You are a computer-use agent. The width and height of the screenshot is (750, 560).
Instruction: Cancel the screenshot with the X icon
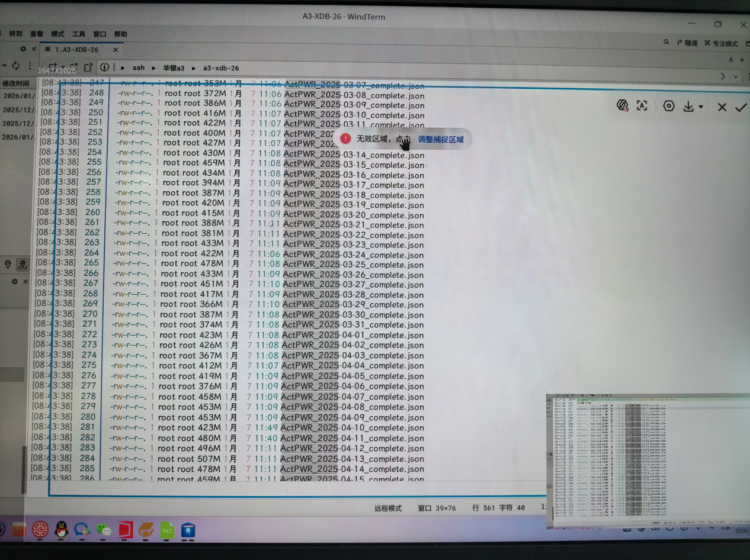click(x=722, y=107)
